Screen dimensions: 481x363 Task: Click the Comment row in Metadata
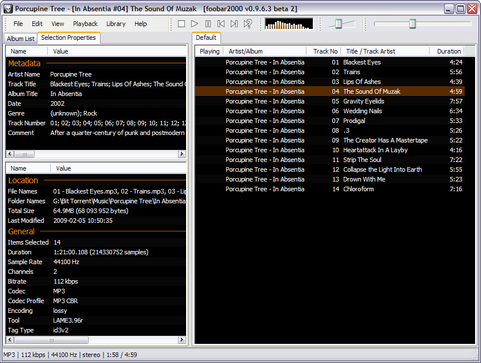pyautogui.click(x=96, y=133)
